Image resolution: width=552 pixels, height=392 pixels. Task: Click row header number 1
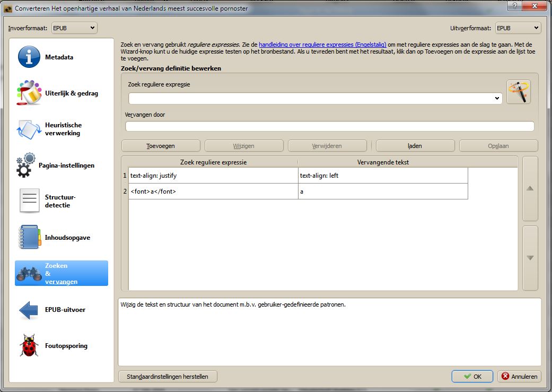pyautogui.click(x=125, y=176)
